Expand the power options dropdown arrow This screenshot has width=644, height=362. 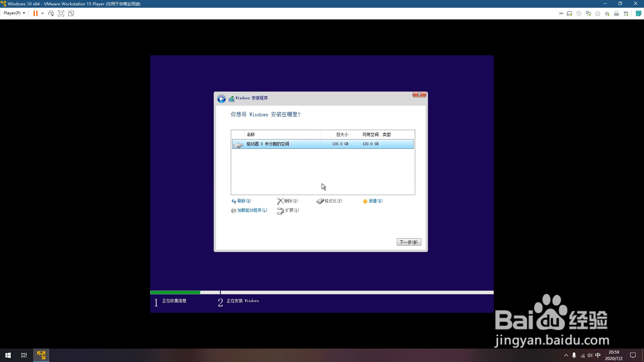[43, 13]
